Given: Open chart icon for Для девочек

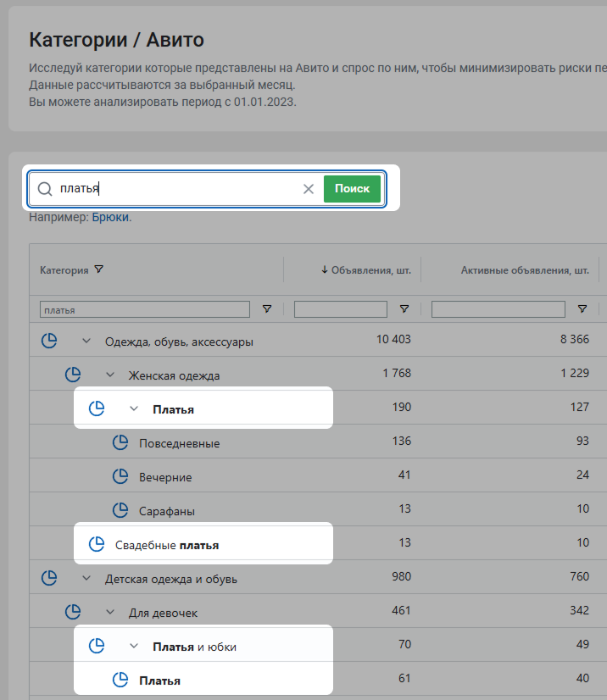Looking at the screenshot, I should point(73,612).
